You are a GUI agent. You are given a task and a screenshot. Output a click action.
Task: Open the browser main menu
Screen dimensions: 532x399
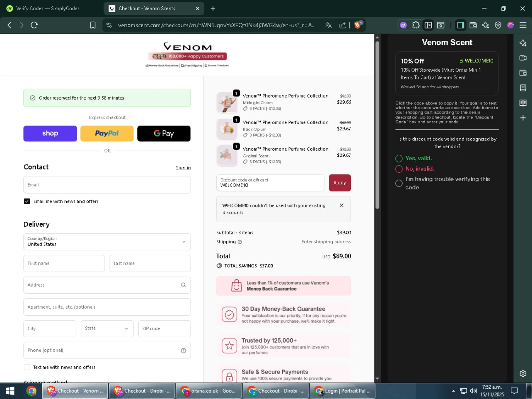523,25
